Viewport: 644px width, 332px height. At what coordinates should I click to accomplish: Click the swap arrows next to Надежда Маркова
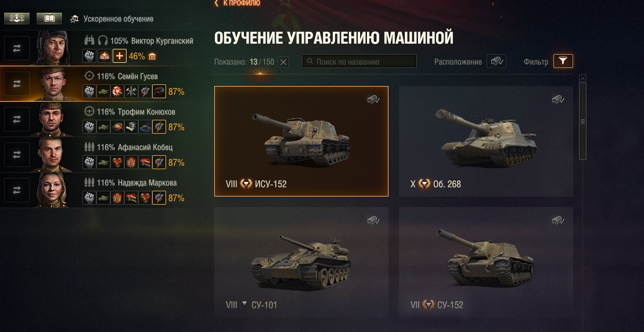[x=17, y=190]
